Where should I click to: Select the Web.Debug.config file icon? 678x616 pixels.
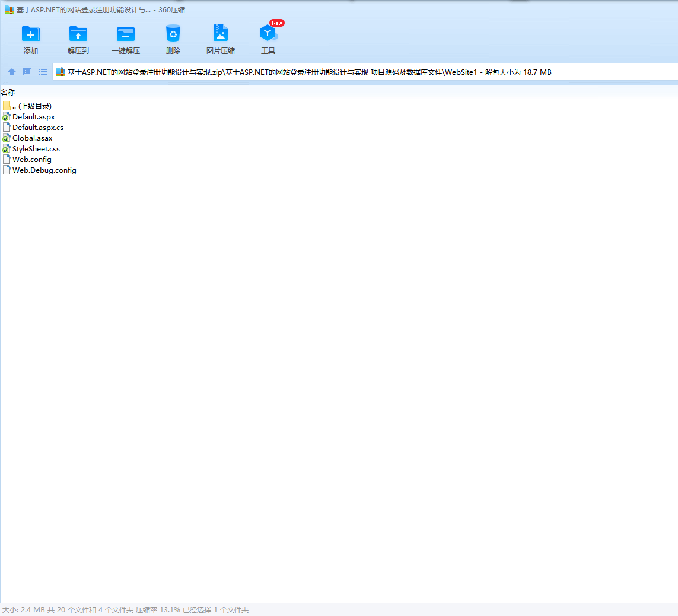(7, 170)
